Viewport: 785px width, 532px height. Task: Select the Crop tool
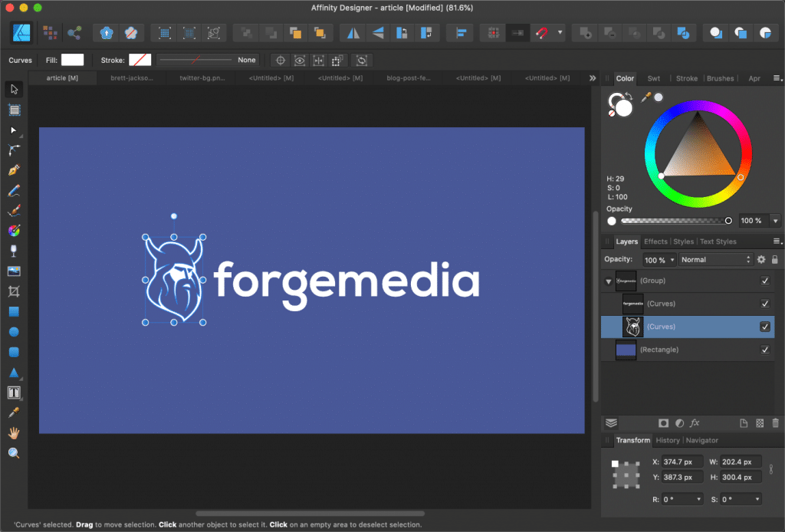pyautogui.click(x=14, y=291)
